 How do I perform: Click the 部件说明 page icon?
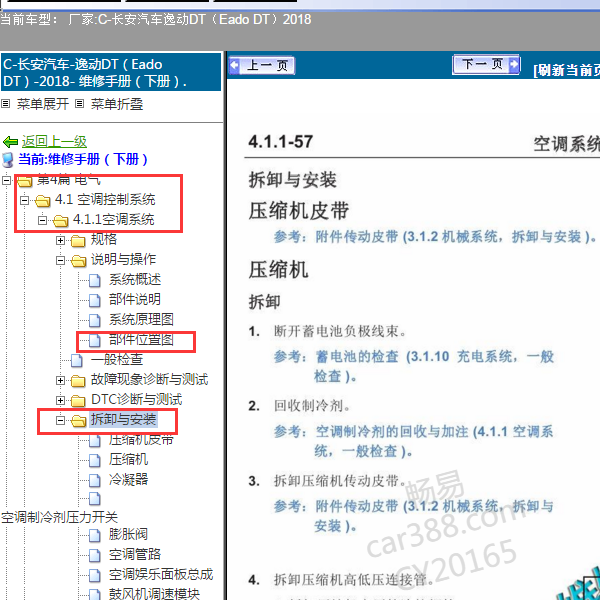(95, 300)
